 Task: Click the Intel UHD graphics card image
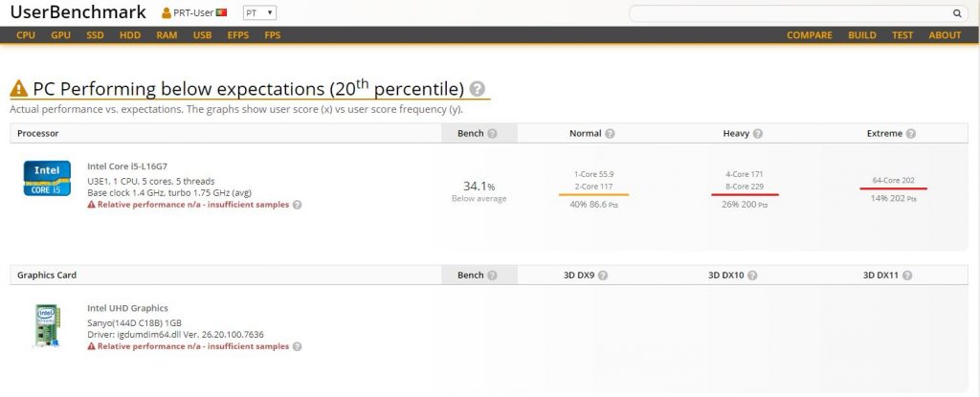point(44,325)
